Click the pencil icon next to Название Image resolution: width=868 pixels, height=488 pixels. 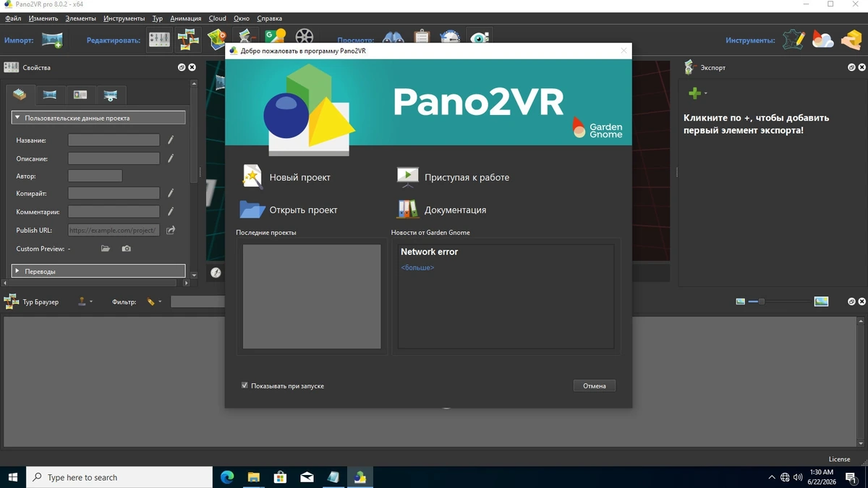point(171,140)
